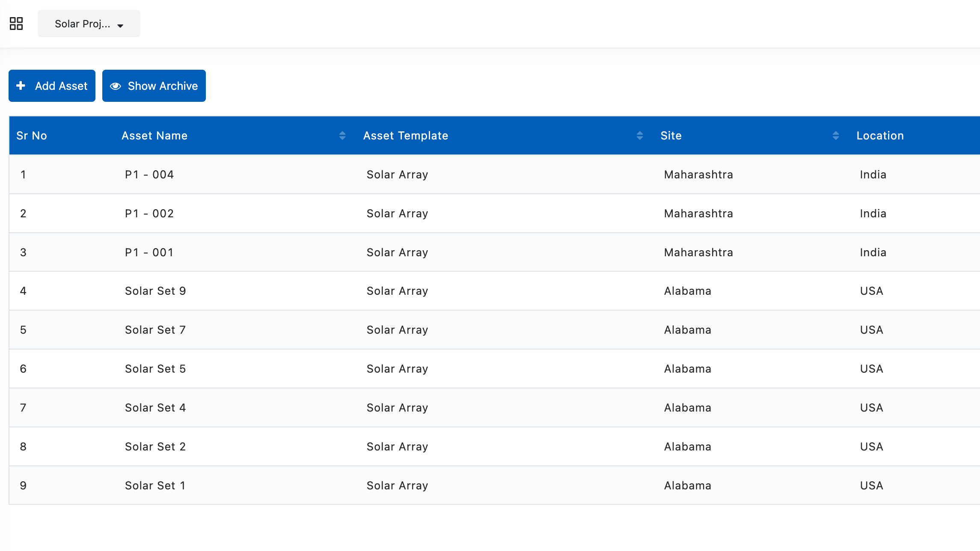The image size is (980, 551).
Task: Open the apps grid icon
Action: pyautogui.click(x=16, y=24)
